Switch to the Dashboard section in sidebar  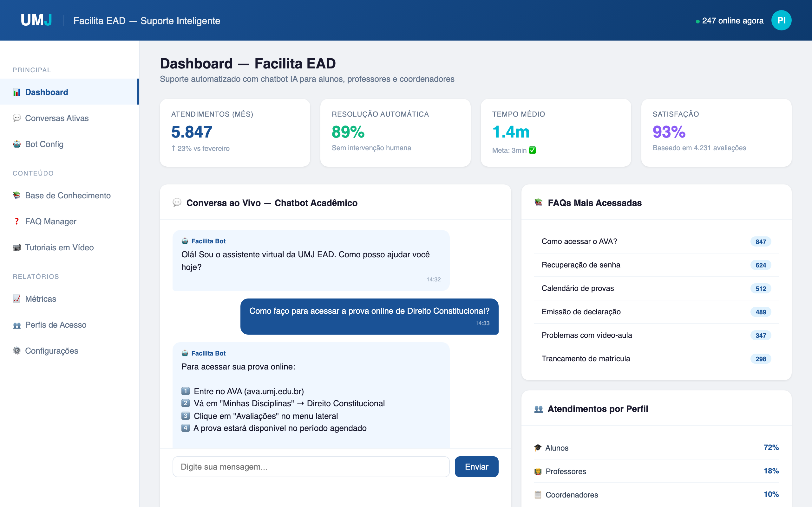click(x=46, y=92)
